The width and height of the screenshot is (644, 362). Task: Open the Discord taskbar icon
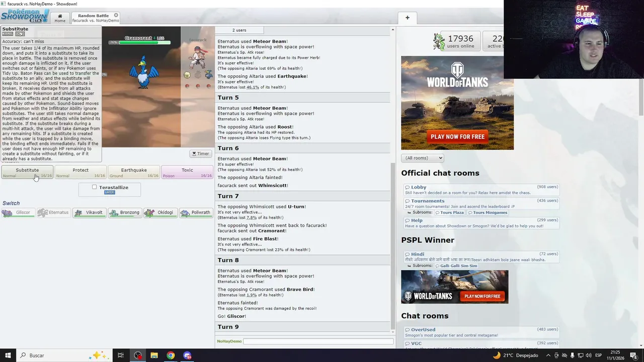(x=187, y=355)
